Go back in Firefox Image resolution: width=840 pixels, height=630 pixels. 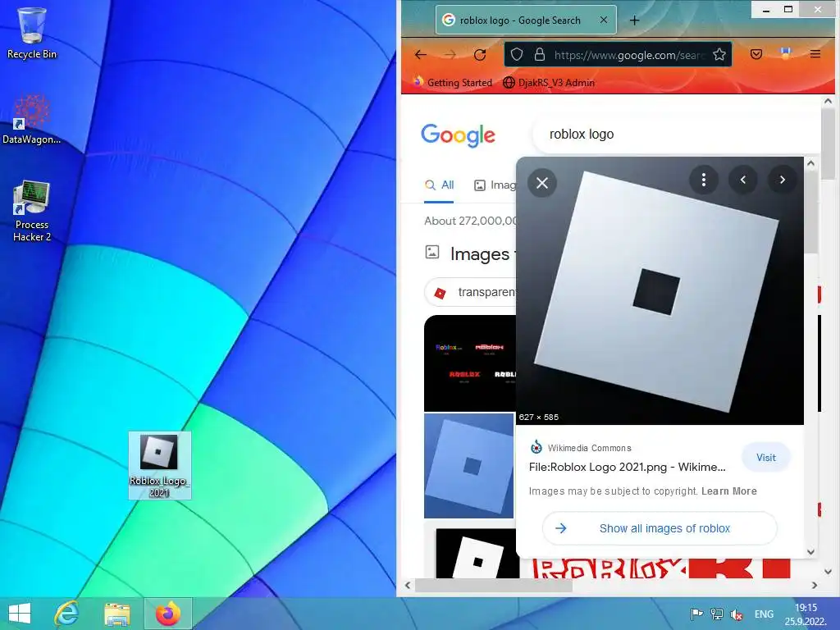click(x=421, y=55)
